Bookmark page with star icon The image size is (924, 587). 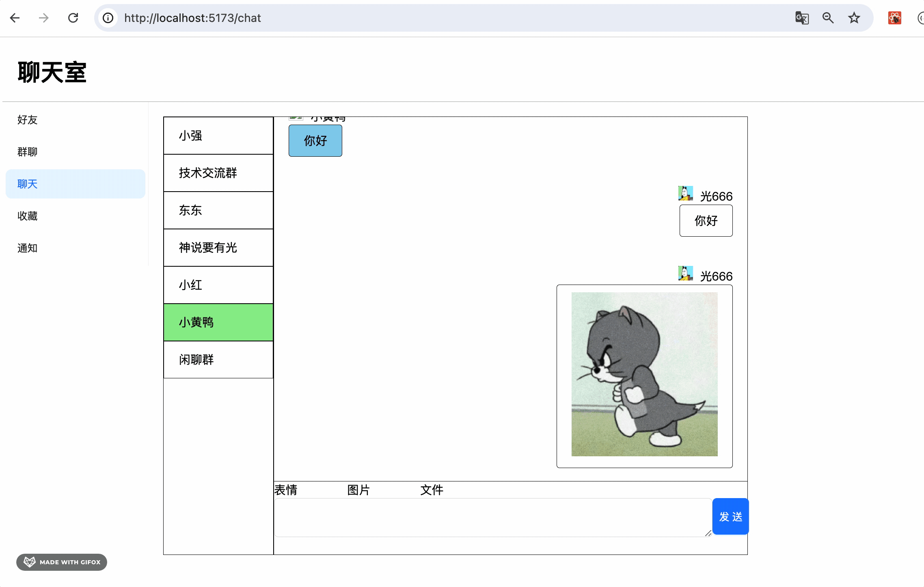854,18
